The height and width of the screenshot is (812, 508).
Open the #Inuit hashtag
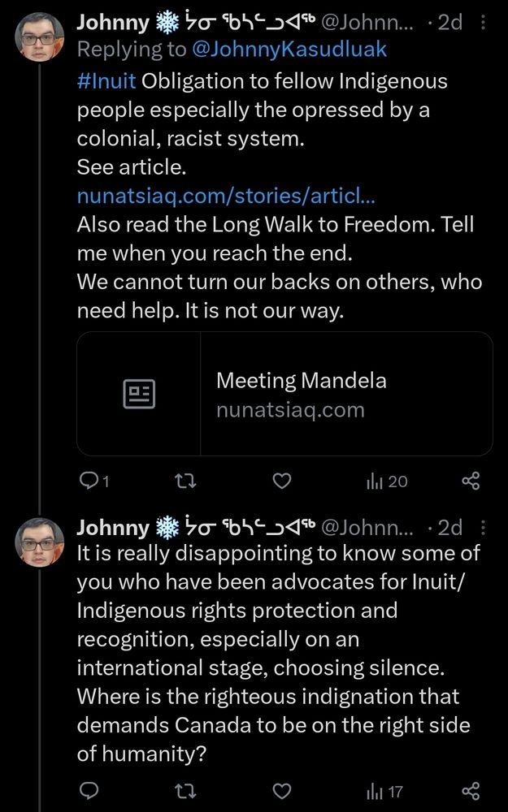coord(106,81)
